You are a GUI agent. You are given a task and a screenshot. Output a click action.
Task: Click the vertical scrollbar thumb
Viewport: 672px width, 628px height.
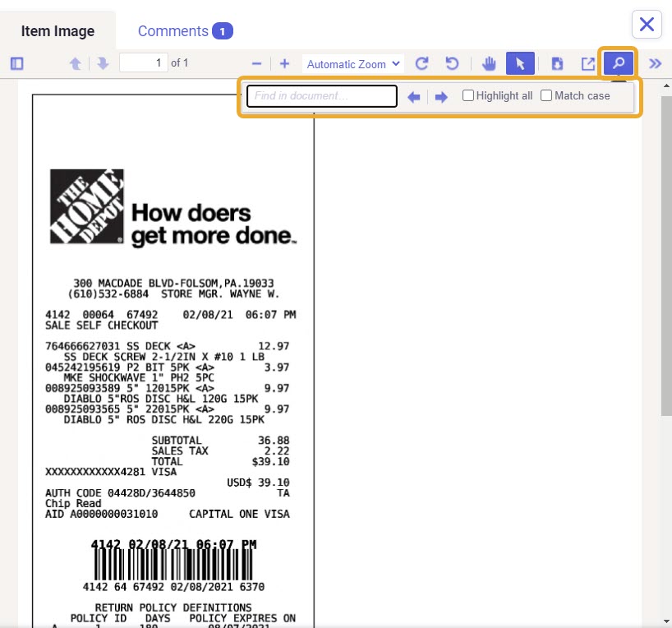click(666, 256)
